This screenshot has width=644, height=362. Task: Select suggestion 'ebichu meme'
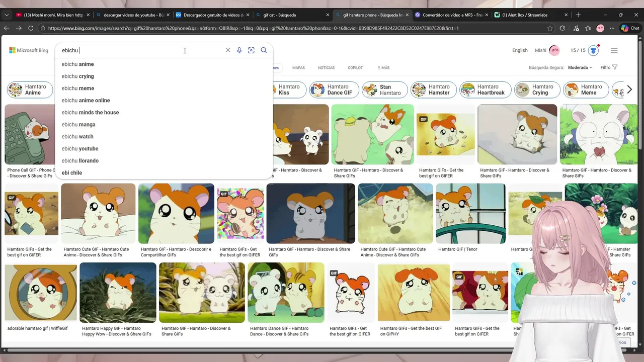164,88
